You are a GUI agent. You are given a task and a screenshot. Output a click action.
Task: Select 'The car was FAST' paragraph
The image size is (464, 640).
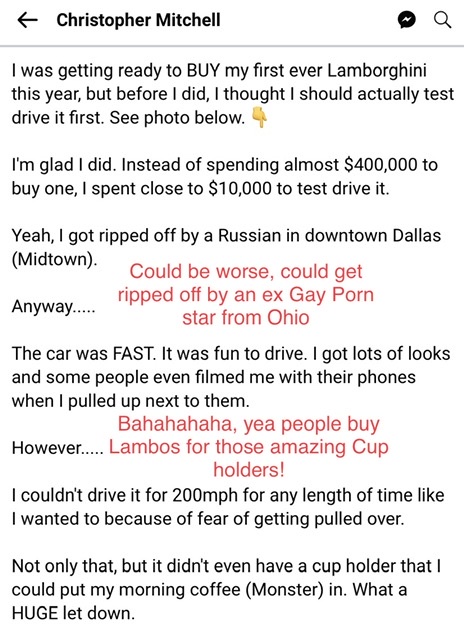(231, 377)
